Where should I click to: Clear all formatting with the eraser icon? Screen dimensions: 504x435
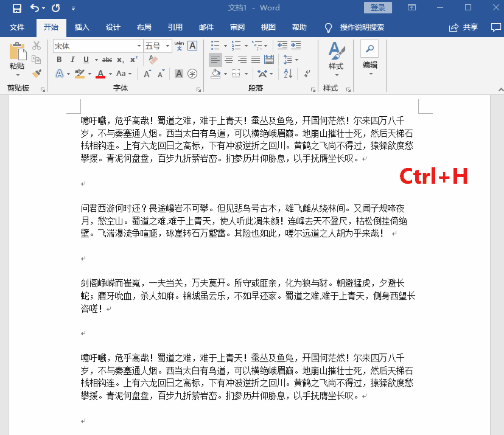153,59
